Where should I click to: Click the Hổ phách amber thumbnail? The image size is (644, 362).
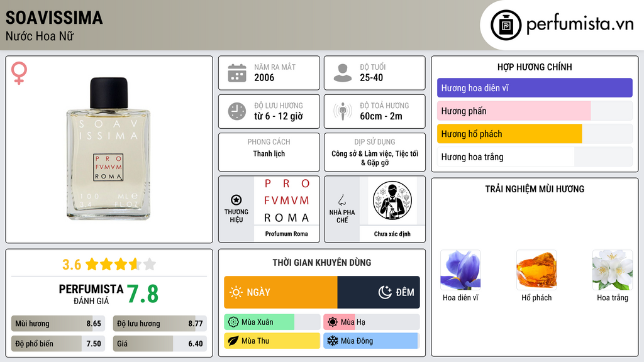coord(536,270)
